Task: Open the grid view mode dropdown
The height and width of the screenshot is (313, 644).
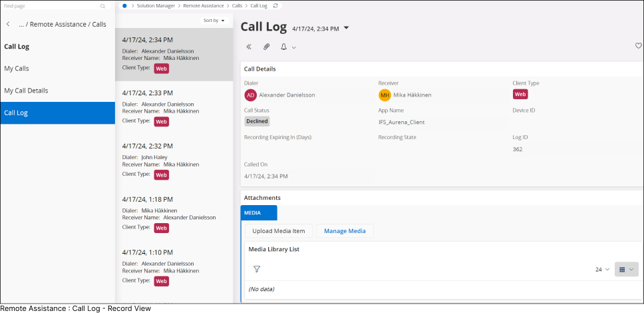Action: coord(627,270)
